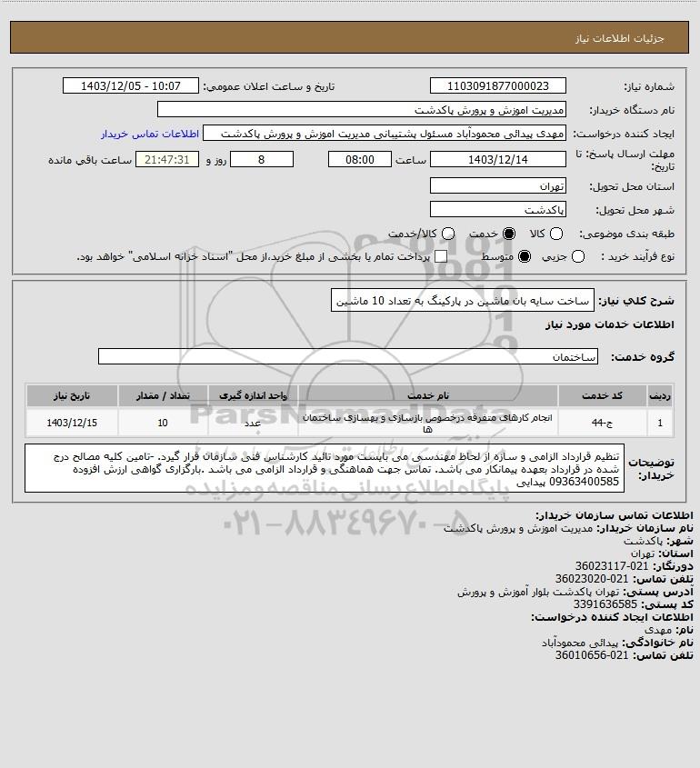The height and width of the screenshot is (768, 700).
Task: Click the requester phone 36010656-021
Action: (x=592, y=655)
